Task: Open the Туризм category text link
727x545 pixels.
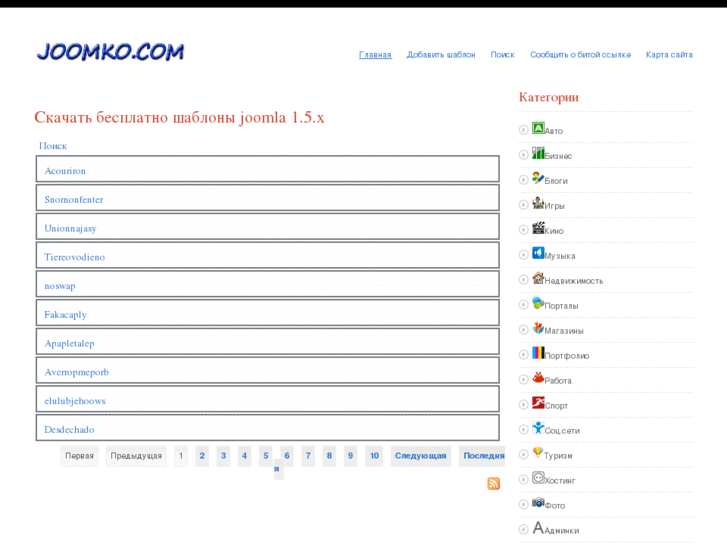Action: (x=558, y=456)
